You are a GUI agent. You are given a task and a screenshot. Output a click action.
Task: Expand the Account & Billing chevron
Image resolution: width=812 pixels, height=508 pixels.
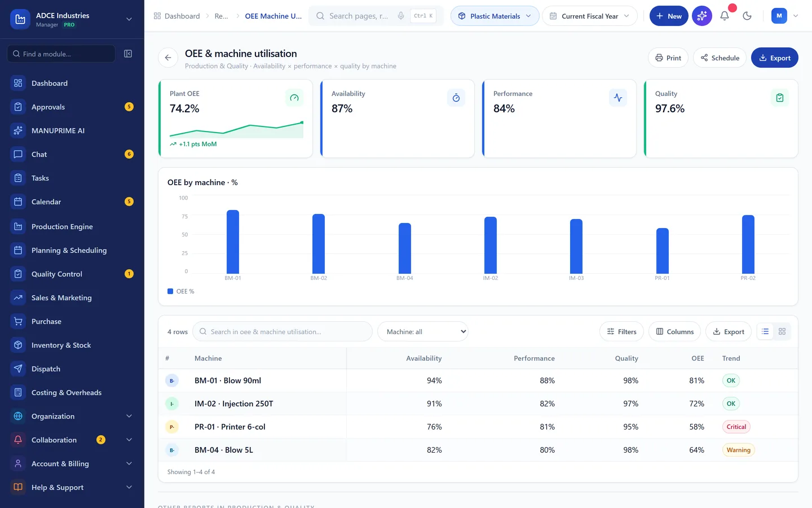[129, 463]
